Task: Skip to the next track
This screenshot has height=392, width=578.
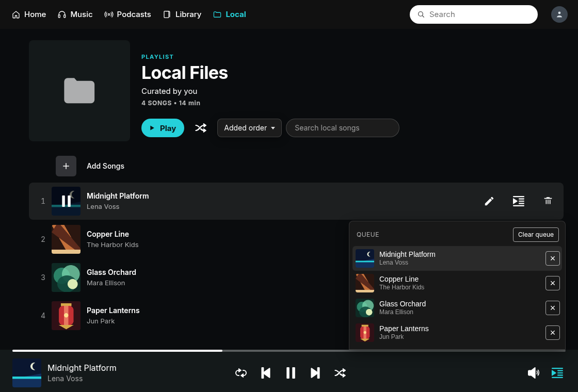Action: [315, 373]
